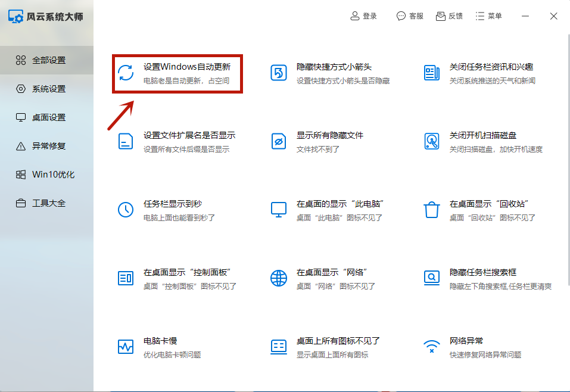
Task: Click the 工具大全 briefcase icon
Action: 21,203
